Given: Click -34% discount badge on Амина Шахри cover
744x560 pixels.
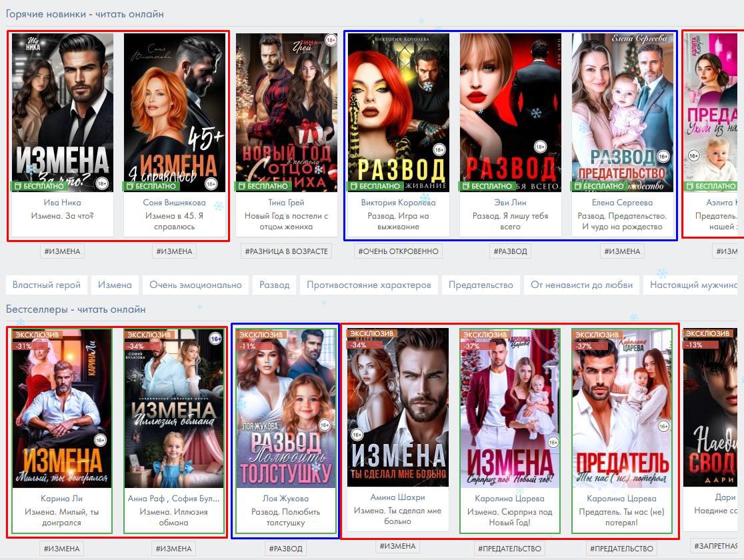Looking at the screenshot, I should pyautogui.click(x=365, y=345).
